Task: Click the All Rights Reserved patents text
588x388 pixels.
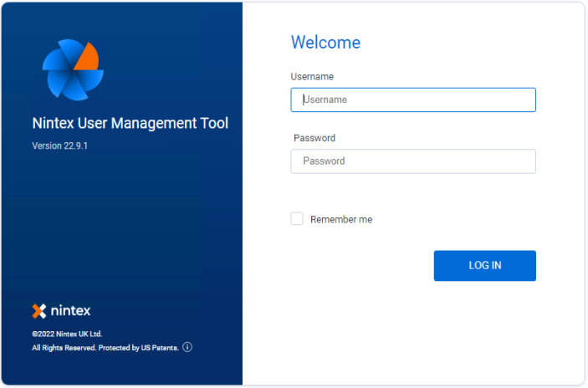Action: tap(105, 348)
